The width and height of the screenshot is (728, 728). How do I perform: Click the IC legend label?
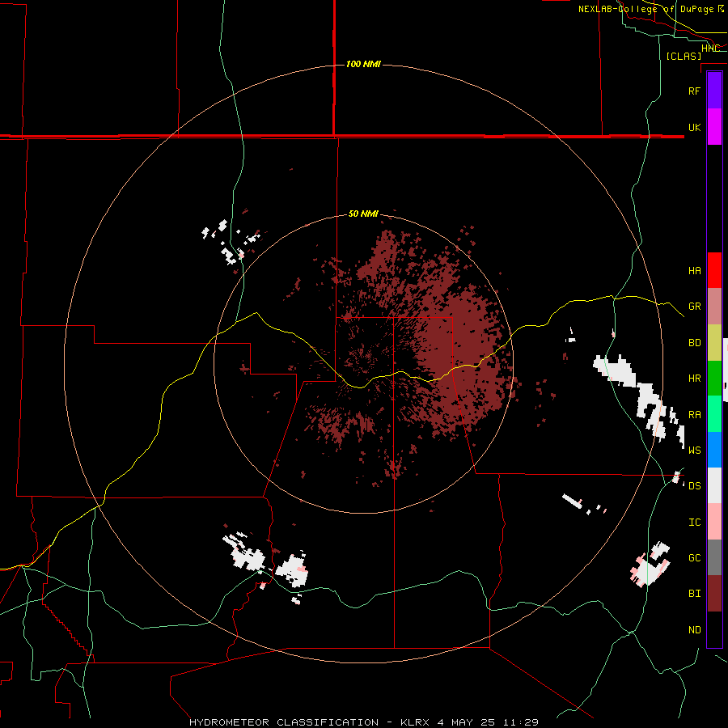point(694,523)
